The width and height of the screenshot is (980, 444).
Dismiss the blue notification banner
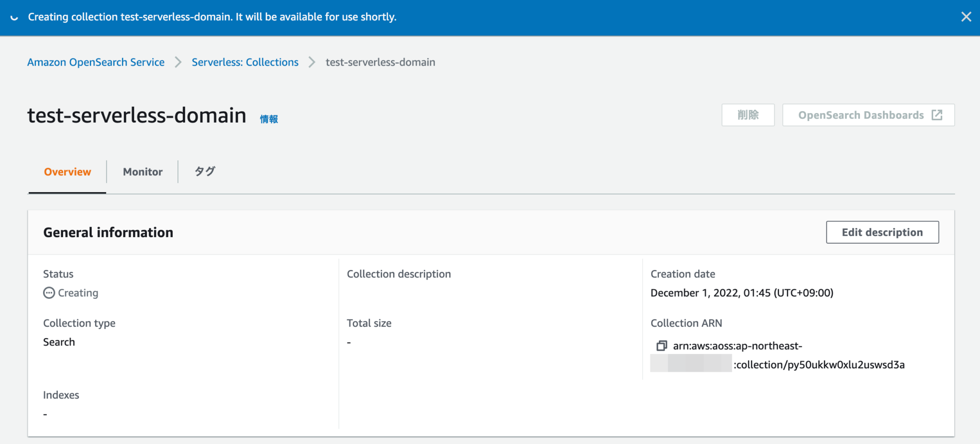966,17
